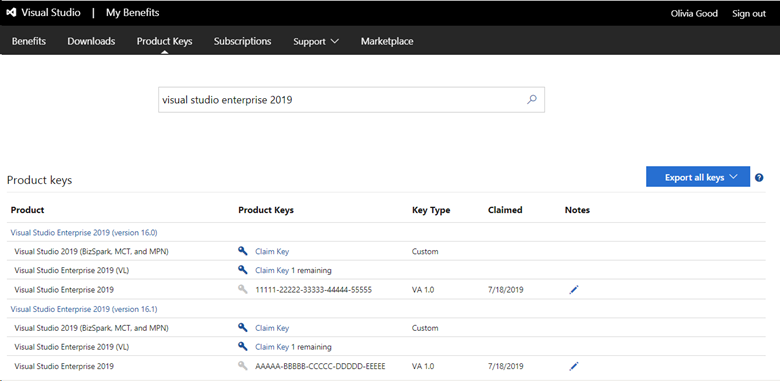Image resolution: width=780 pixels, height=381 pixels.
Task: Click key icon for version 16.1 VL row
Action: 243,346
